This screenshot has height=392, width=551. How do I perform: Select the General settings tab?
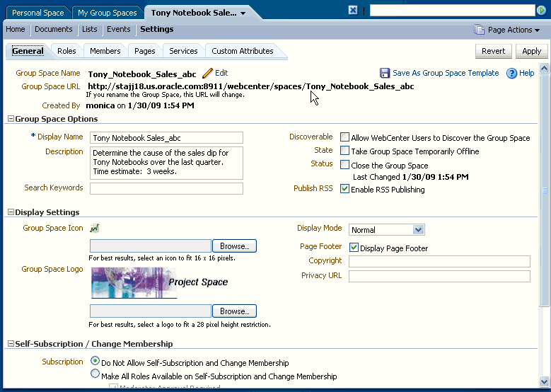coord(28,51)
